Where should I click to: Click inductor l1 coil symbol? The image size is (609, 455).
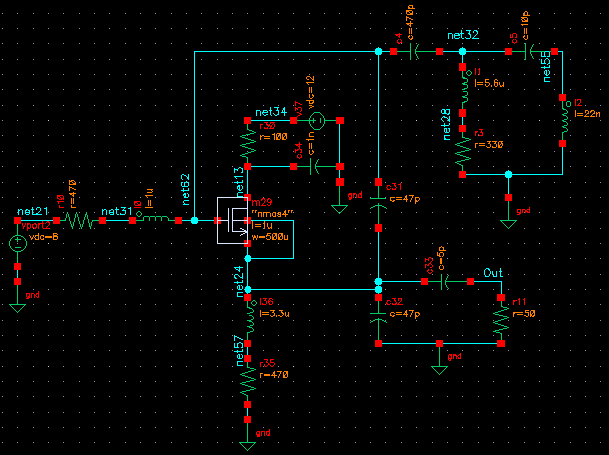465,90
